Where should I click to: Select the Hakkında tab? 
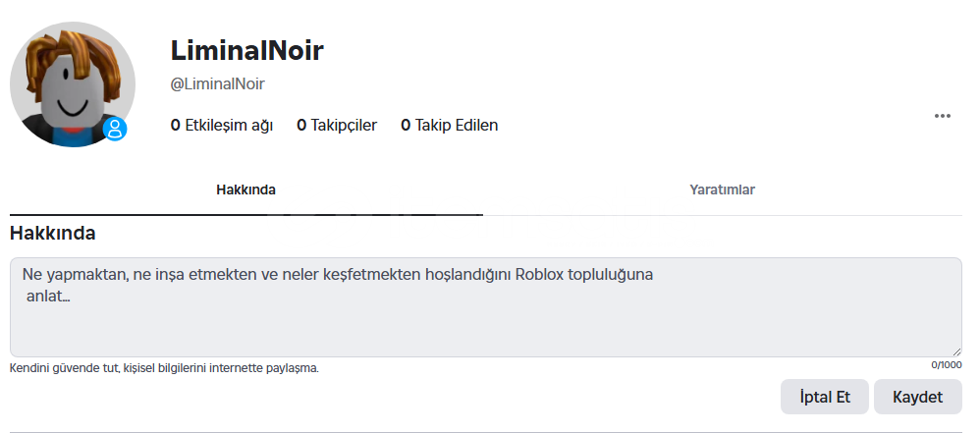pyautogui.click(x=245, y=189)
